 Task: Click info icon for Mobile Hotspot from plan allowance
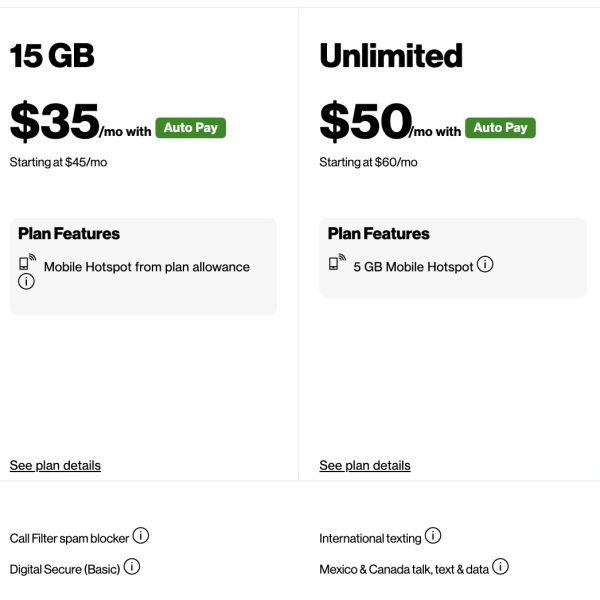[26, 282]
